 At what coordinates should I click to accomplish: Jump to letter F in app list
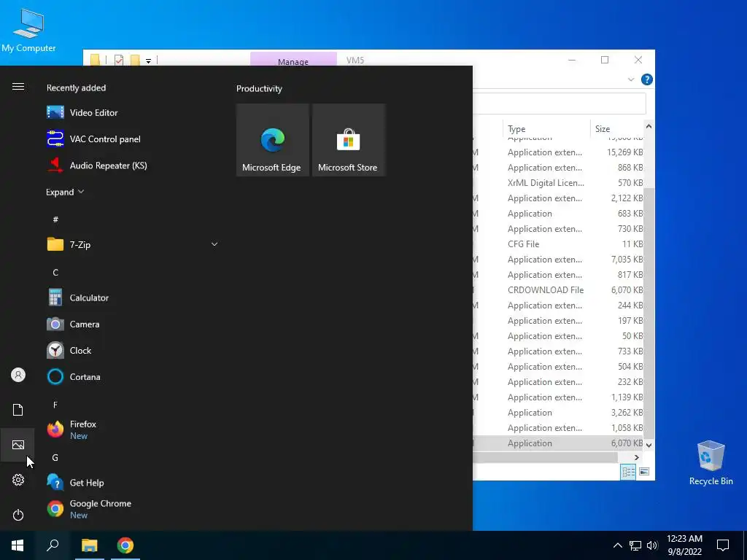pyautogui.click(x=55, y=405)
